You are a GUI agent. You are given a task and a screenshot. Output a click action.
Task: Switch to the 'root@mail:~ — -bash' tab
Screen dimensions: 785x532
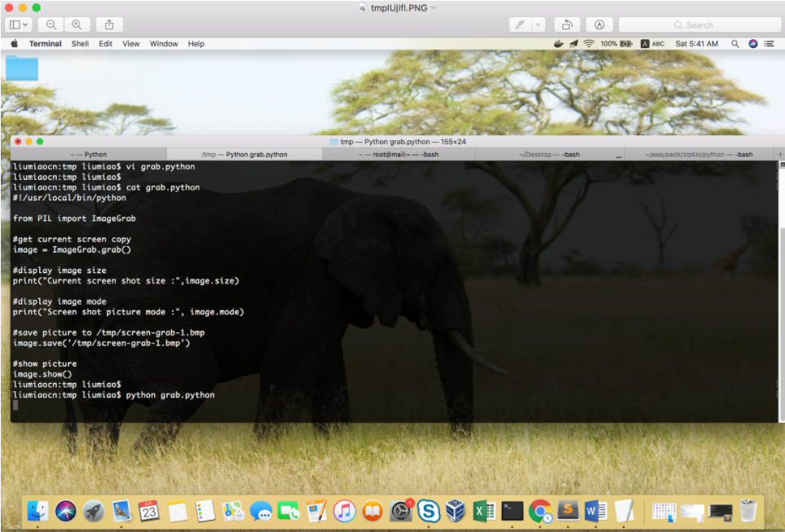(399, 154)
